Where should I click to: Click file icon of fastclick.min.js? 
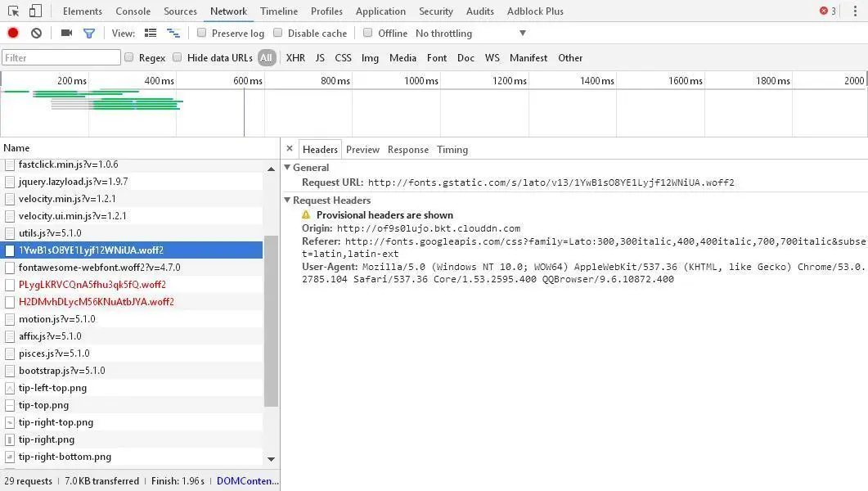click(x=10, y=164)
